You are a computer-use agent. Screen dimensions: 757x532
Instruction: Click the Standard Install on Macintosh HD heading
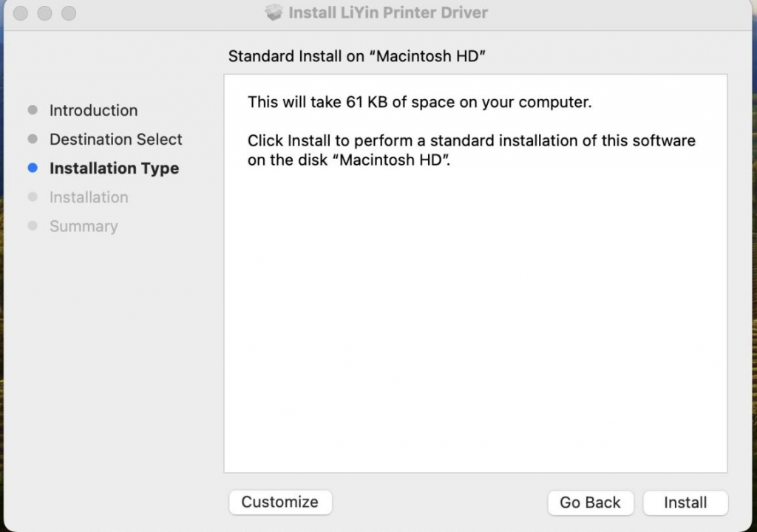click(x=357, y=56)
